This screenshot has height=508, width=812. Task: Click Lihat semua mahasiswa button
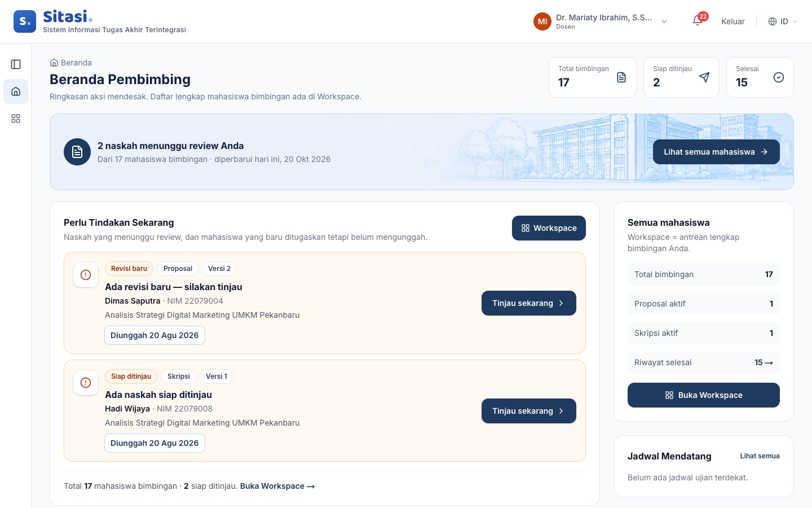pos(716,152)
